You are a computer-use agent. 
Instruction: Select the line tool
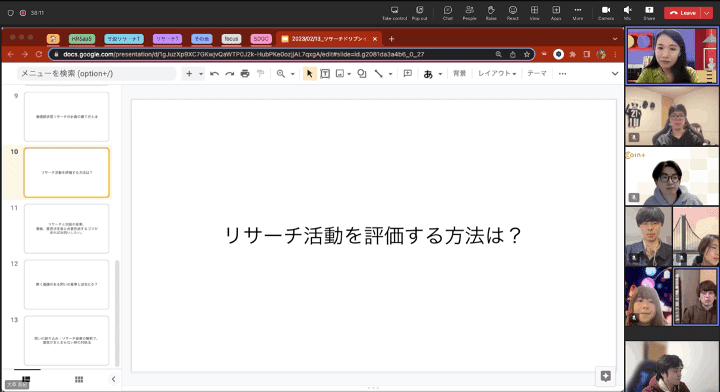point(378,73)
